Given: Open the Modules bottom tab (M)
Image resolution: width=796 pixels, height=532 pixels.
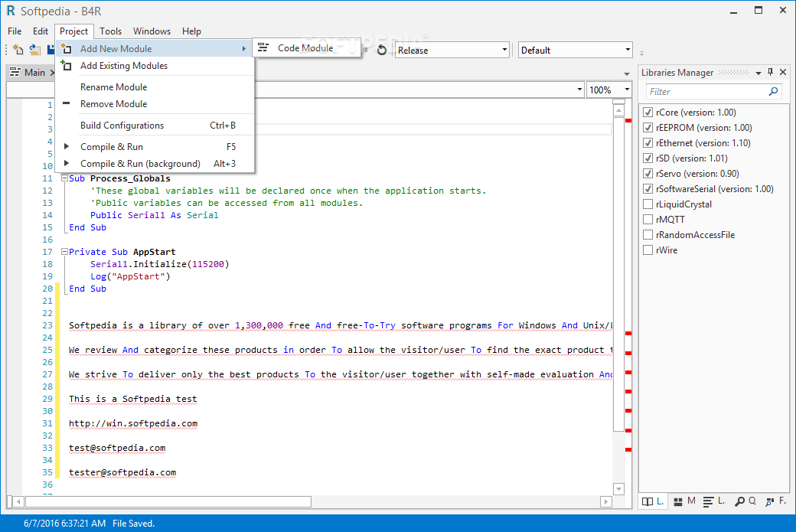Looking at the screenshot, I should [684, 501].
